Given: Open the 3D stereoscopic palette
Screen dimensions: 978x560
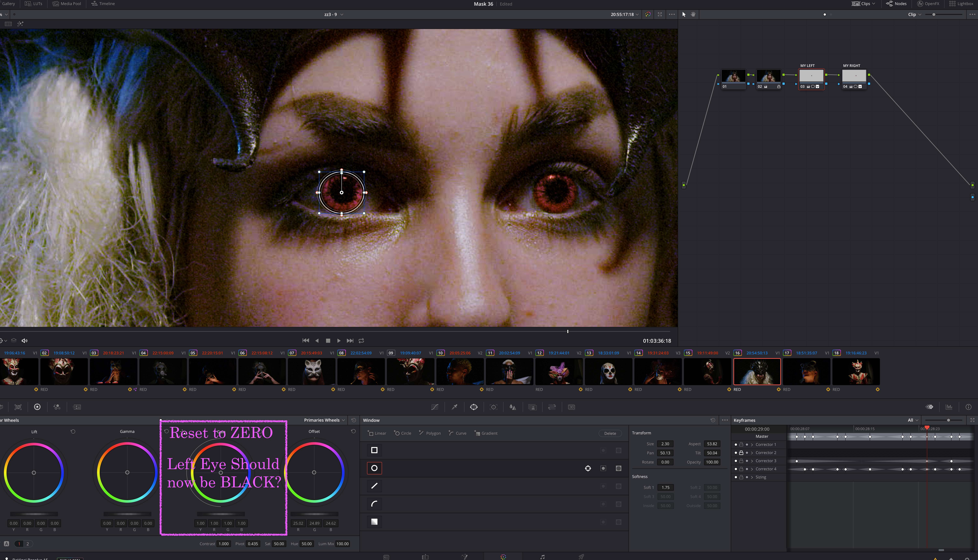Looking at the screenshot, I should (x=572, y=407).
